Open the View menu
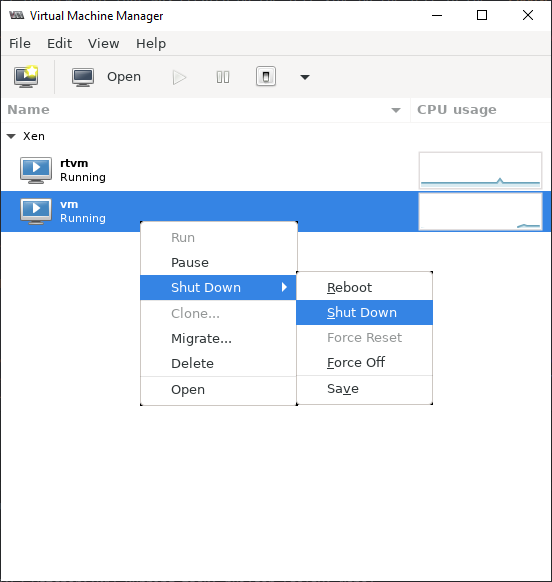Image resolution: width=552 pixels, height=582 pixels. coord(104,43)
